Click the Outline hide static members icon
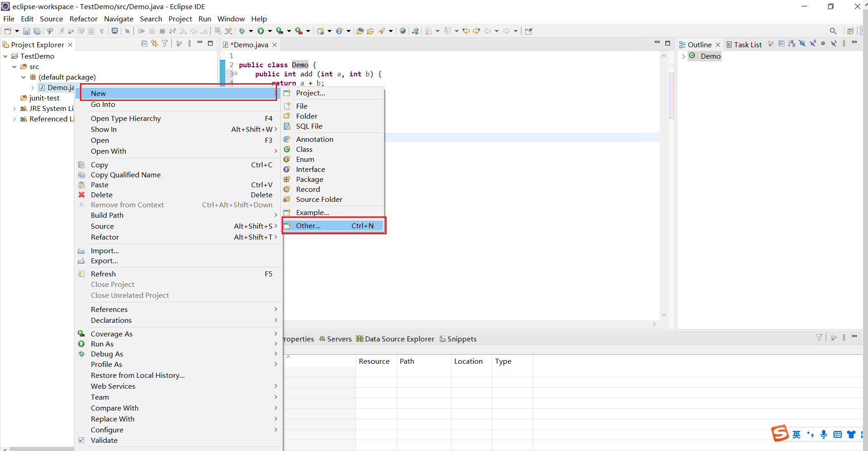868x451 pixels. click(x=813, y=44)
